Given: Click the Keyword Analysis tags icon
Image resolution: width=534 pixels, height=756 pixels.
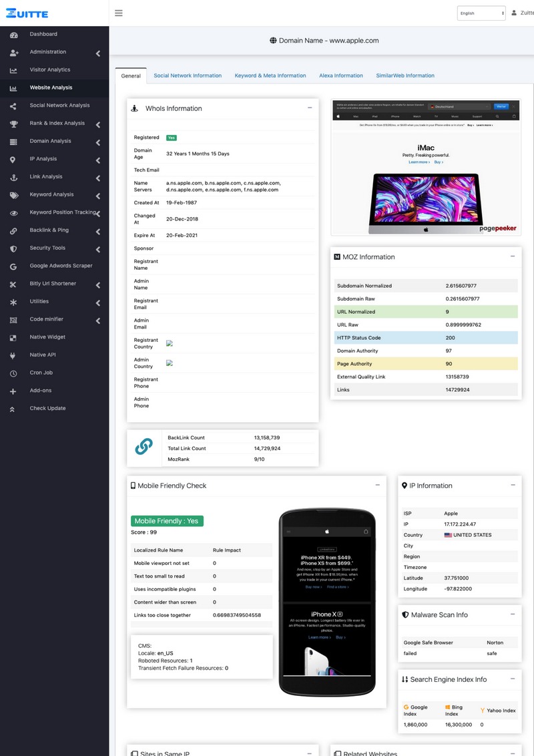Looking at the screenshot, I should (x=14, y=195).
